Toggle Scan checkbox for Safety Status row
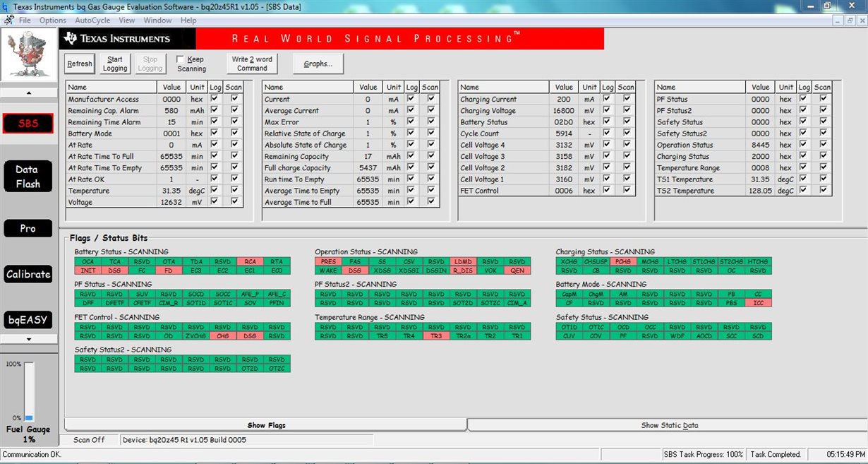The width and height of the screenshot is (868, 464). [x=823, y=121]
